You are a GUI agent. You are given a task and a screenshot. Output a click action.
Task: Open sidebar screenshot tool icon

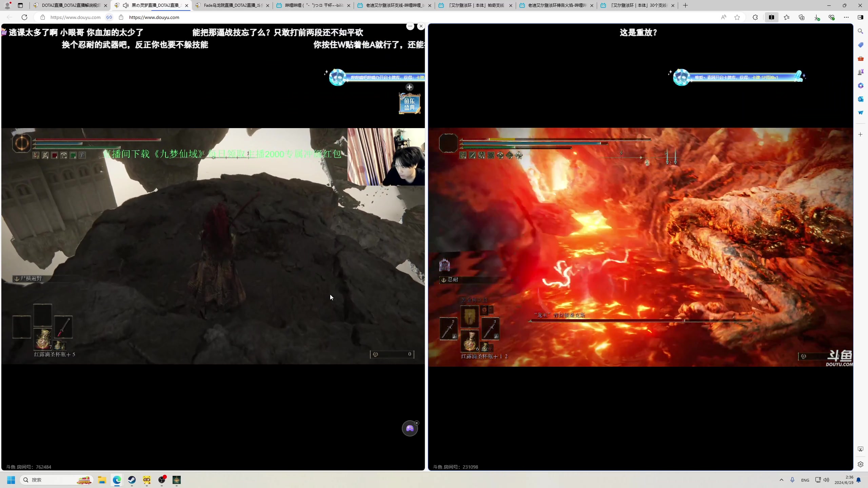861,449
